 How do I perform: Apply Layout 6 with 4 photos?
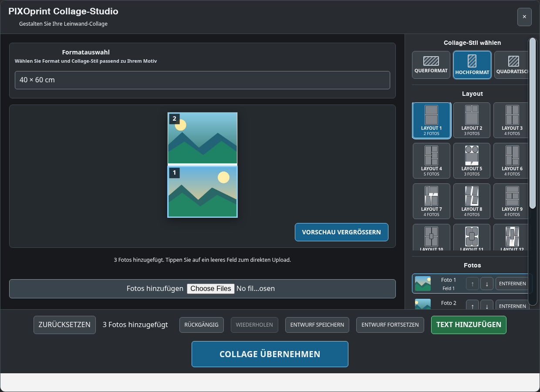click(x=511, y=161)
